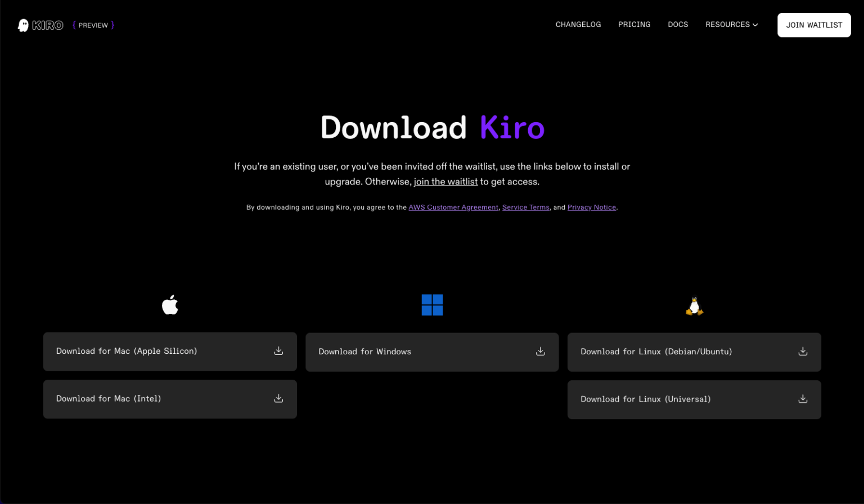
Task: Open the CHANGELOG page
Action: [x=578, y=24]
